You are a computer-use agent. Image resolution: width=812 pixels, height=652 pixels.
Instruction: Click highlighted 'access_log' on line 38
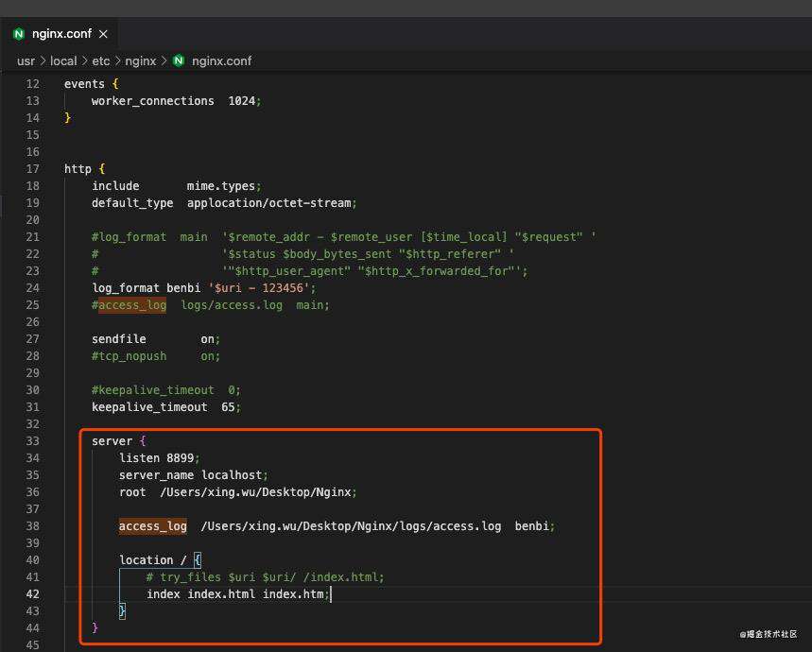point(153,526)
